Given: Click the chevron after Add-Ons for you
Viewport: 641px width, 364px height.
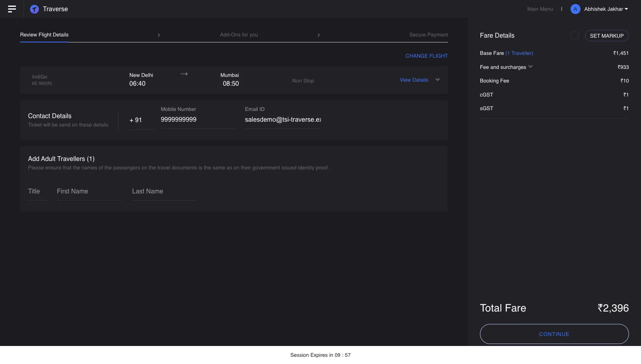Looking at the screenshot, I should [x=318, y=35].
